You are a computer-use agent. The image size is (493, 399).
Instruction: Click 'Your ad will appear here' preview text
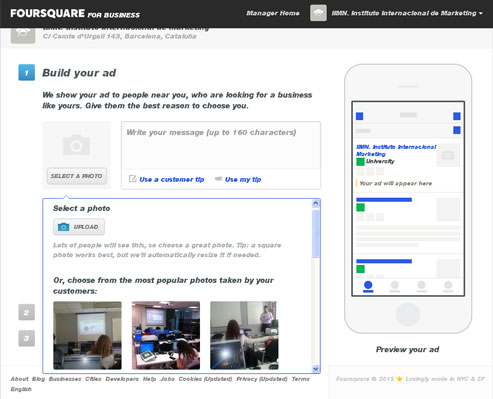click(396, 183)
